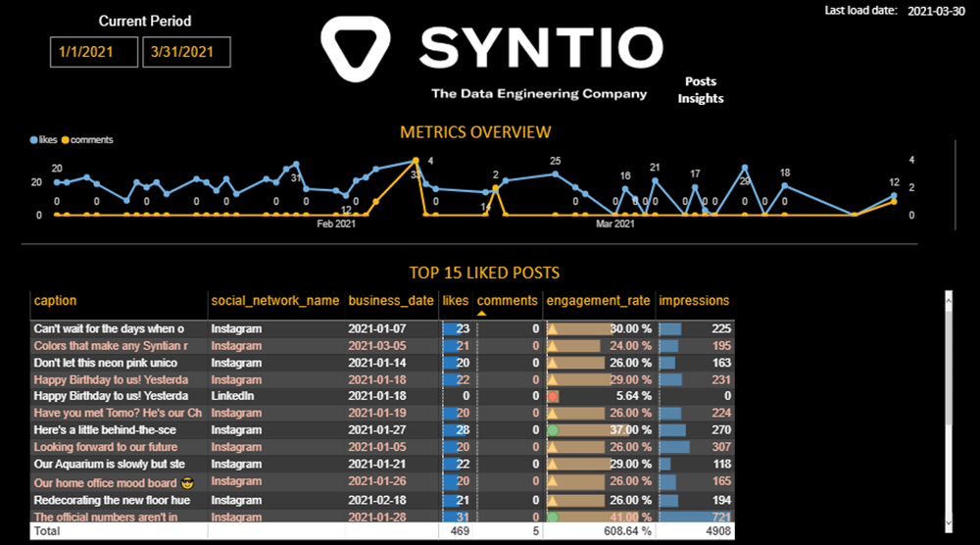
Task: Click the table vertical scrollbar thumb
Action: [x=948, y=369]
